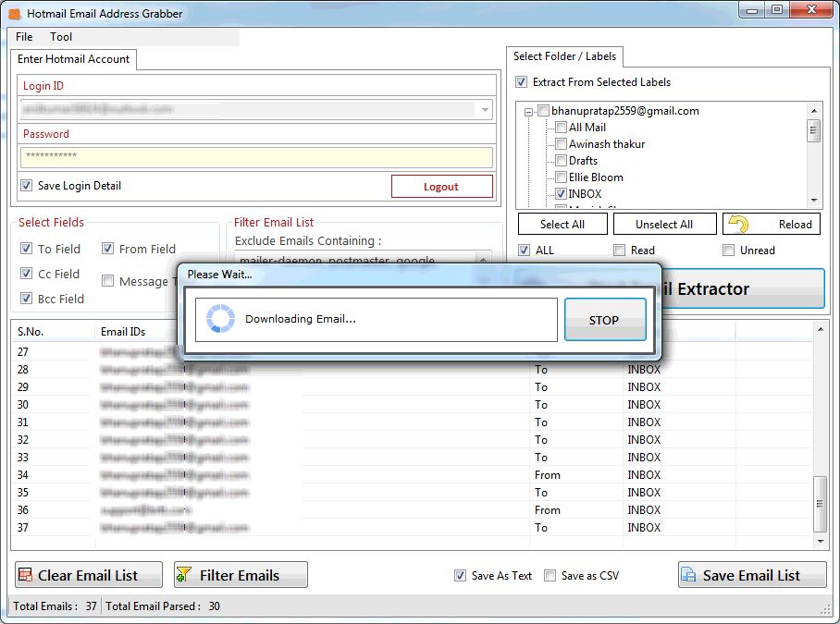Uncheck Extract From Selected Labels
The height and width of the screenshot is (624, 840).
point(521,82)
